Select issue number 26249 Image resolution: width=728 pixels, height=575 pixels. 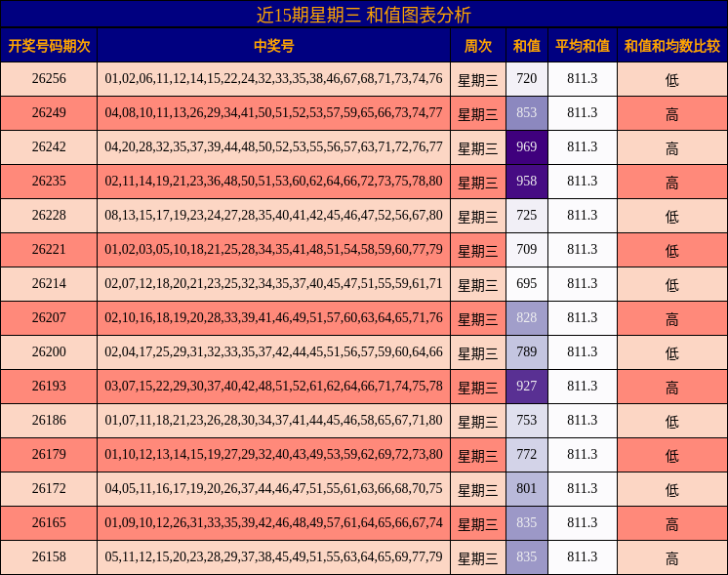[x=49, y=113]
